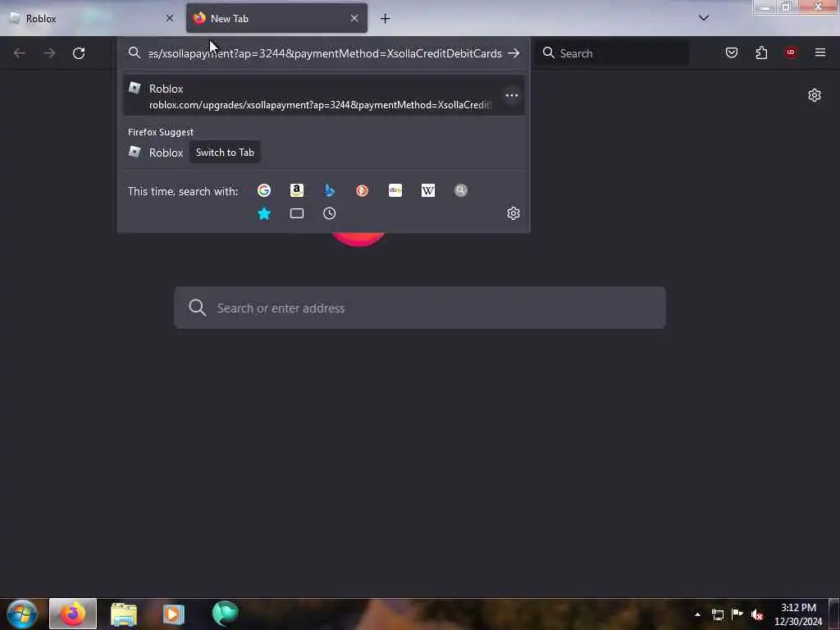Close the New Tab tab
This screenshot has width=840, height=630.
354,18
